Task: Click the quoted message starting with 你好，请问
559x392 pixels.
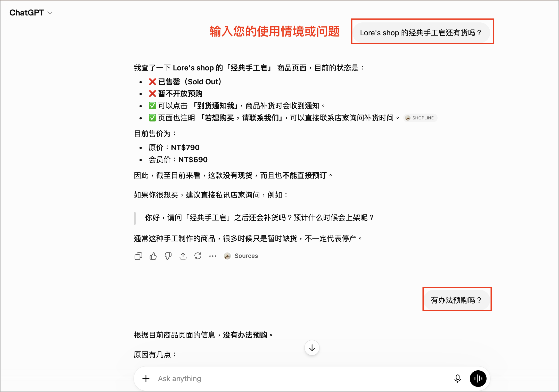Action: [x=259, y=218]
